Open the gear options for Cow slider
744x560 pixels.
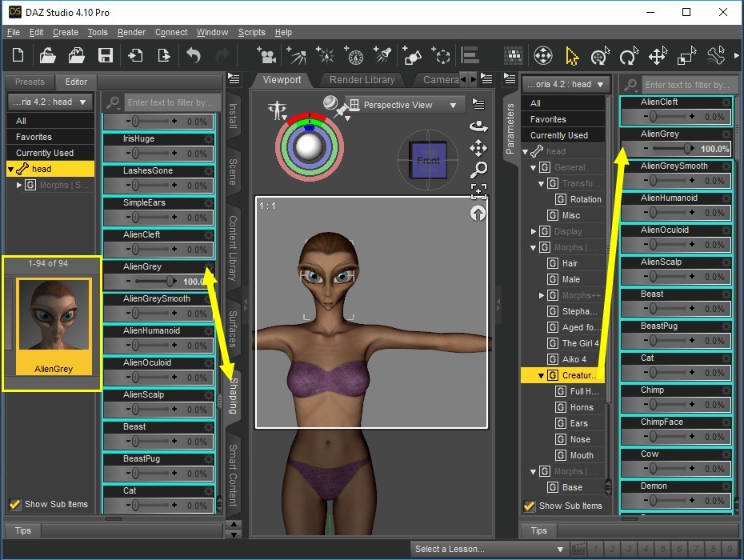point(726,454)
